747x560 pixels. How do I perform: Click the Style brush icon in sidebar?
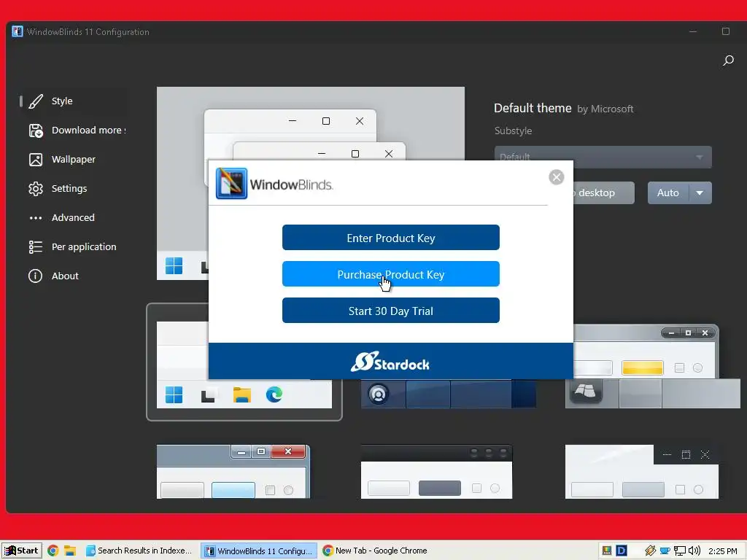click(36, 101)
